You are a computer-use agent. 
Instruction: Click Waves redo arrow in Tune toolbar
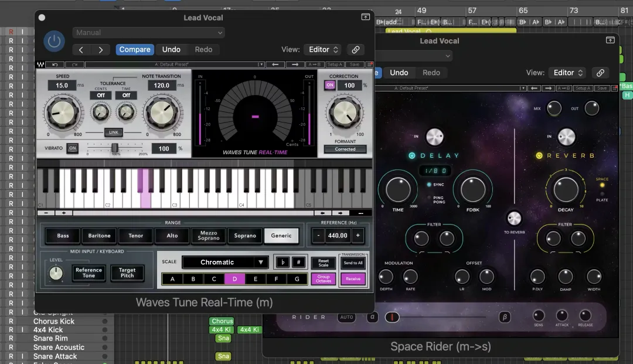pos(74,64)
